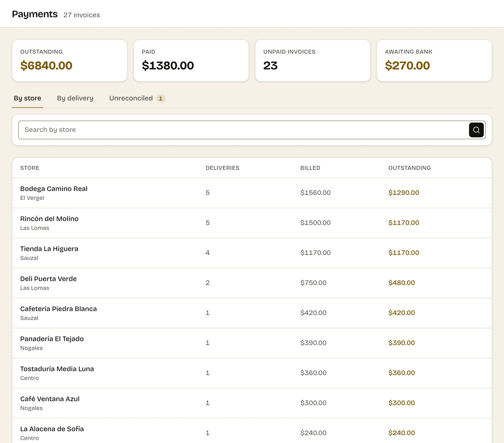Click the STORE column header

pyautogui.click(x=30, y=168)
